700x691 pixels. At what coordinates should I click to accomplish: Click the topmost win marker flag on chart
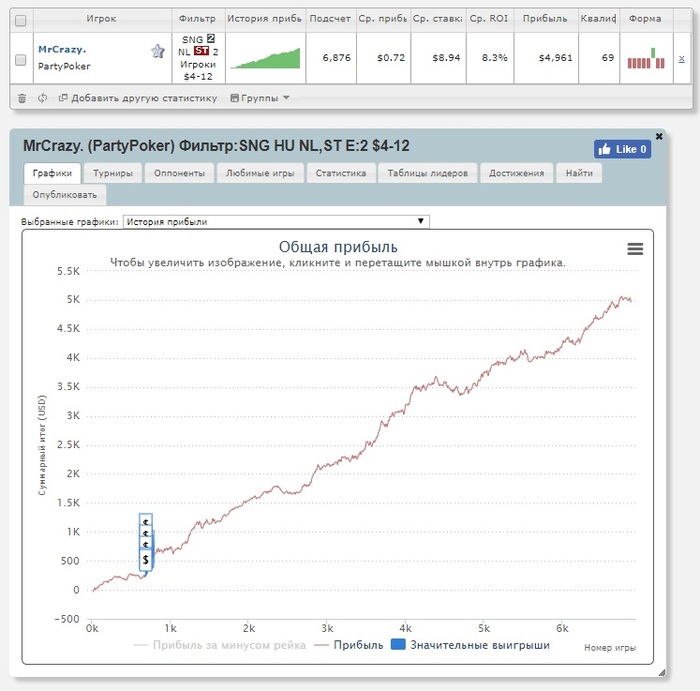[146, 520]
